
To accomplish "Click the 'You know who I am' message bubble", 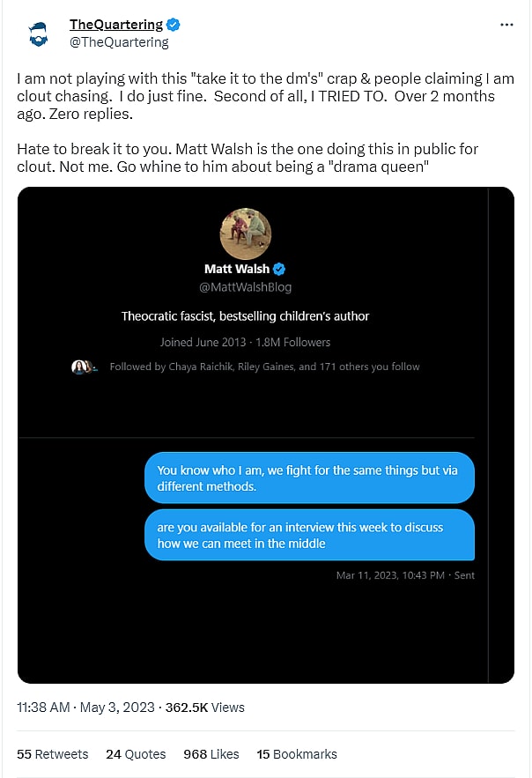I will tap(309, 478).
